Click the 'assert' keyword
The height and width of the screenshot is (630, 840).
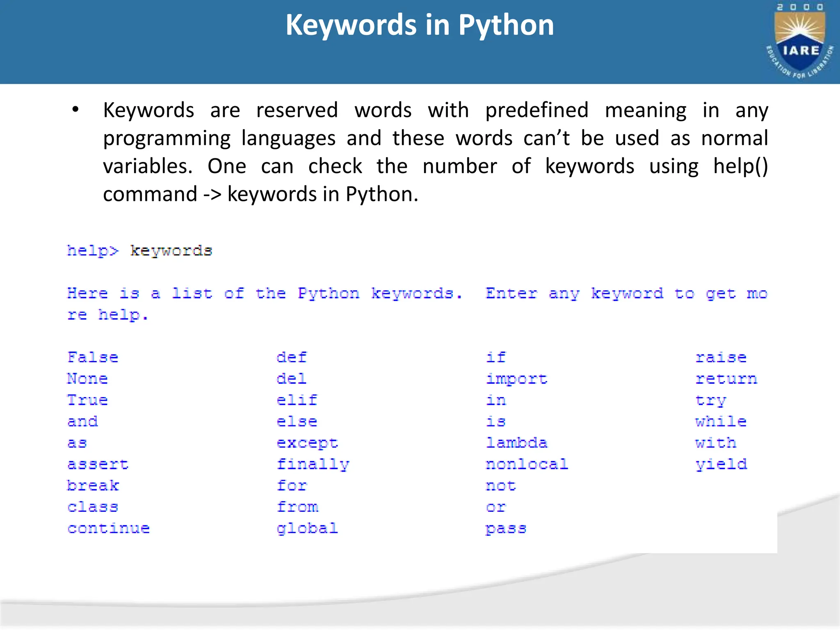click(98, 464)
